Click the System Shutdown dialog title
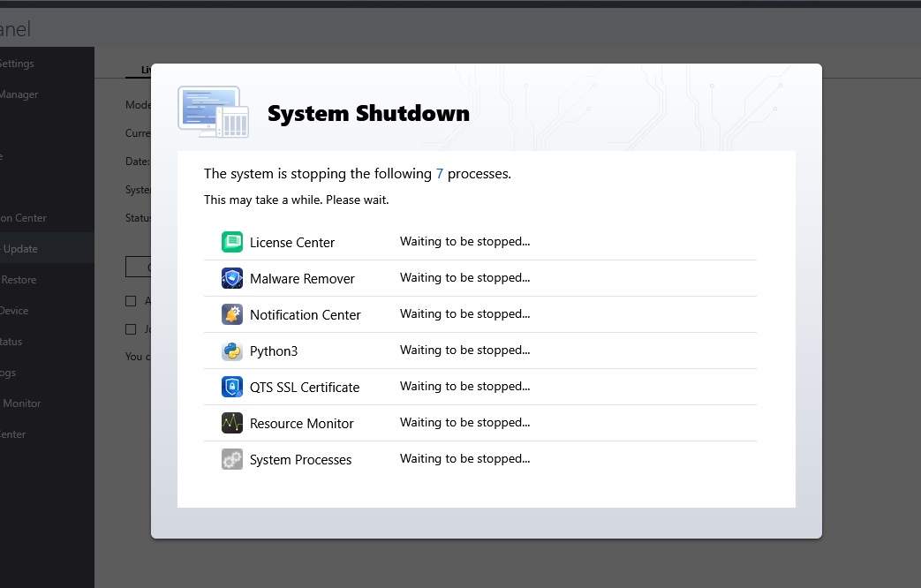The image size is (921, 588). pyautogui.click(x=368, y=114)
